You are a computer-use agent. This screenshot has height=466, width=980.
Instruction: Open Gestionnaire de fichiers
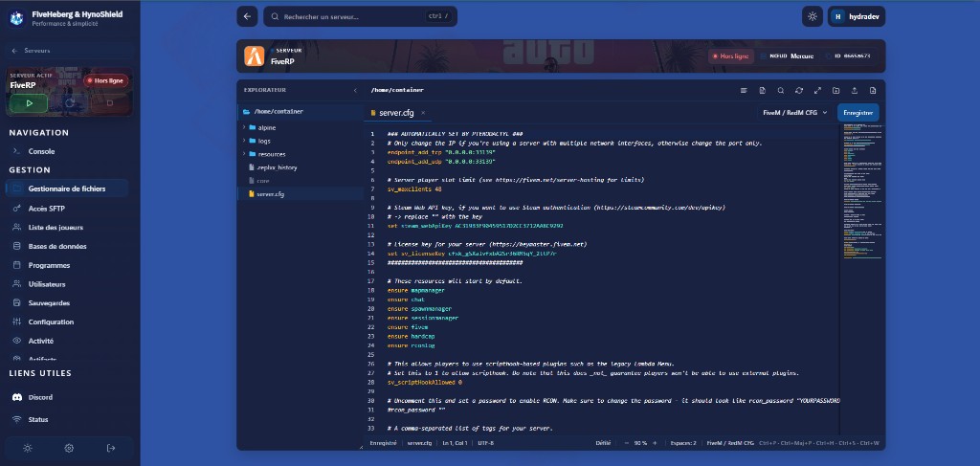click(68, 188)
